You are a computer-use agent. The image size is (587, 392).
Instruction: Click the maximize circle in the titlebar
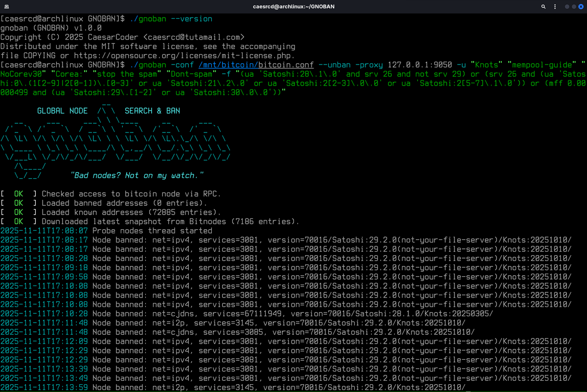coord(573,6)
